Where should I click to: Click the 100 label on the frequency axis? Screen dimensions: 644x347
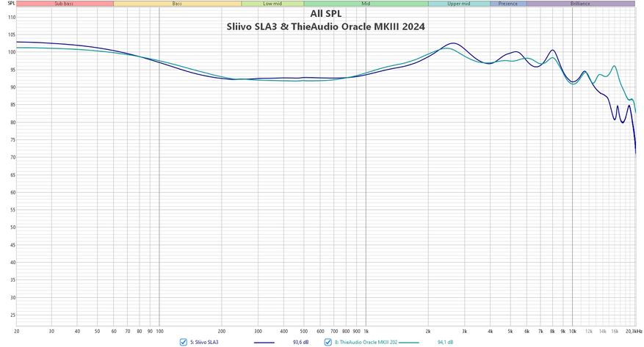[x=159, y=331]
